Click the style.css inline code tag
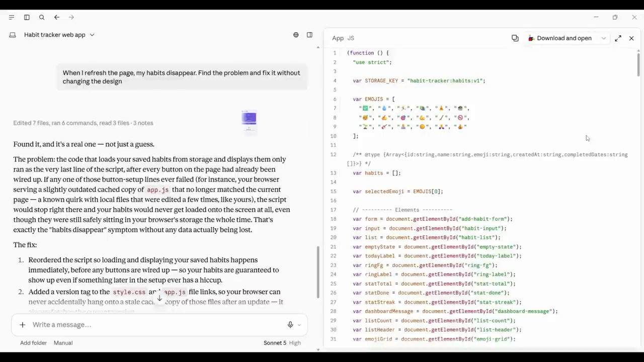644x362 pixels. 129,292
